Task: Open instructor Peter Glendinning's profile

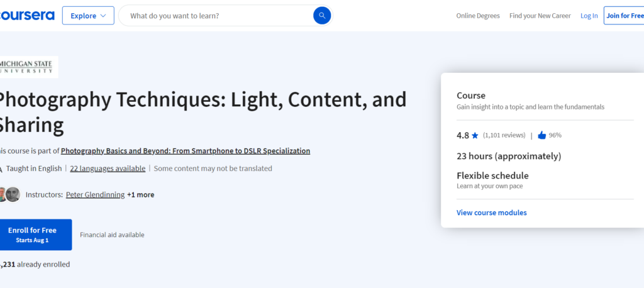Action: tap(94, 195)
